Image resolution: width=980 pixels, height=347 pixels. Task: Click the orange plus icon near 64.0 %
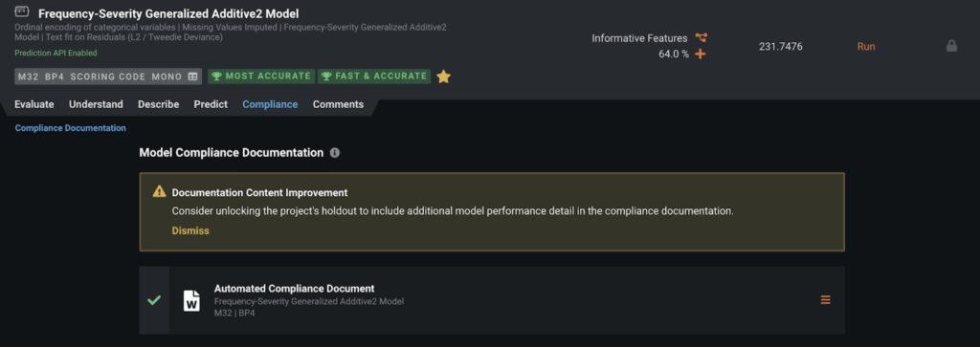tap(701, 54)
